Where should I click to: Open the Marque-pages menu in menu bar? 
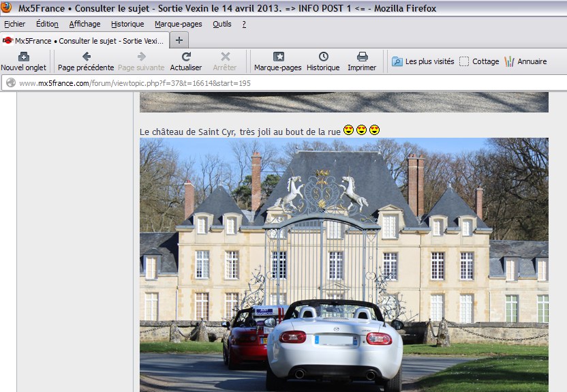click(179, 24)
